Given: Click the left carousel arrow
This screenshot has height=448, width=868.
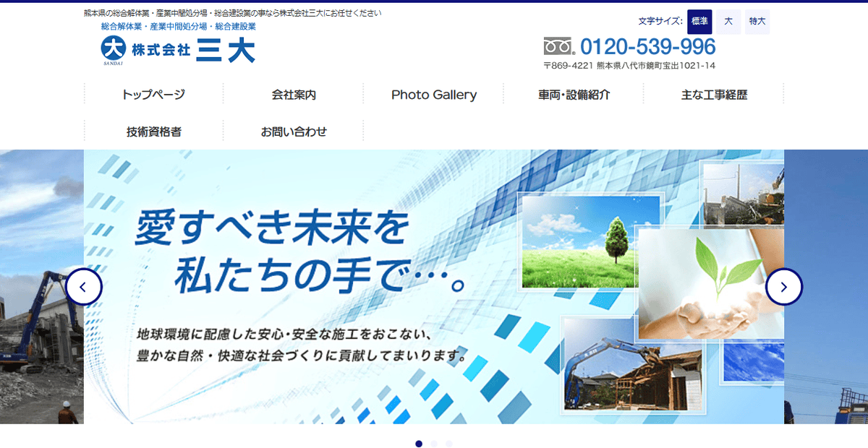Looking at the screenshot, I should click(x=85, y=286).
